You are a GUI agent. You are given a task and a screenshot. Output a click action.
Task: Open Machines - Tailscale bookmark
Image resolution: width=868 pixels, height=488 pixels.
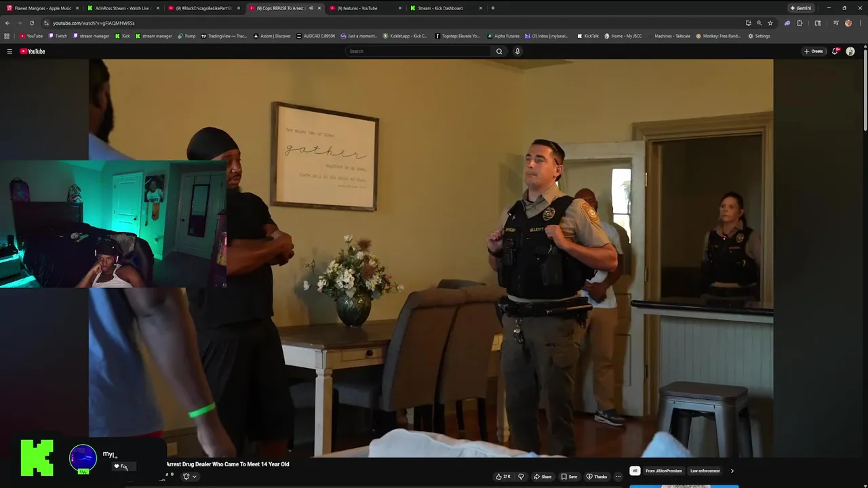[669, 36]
